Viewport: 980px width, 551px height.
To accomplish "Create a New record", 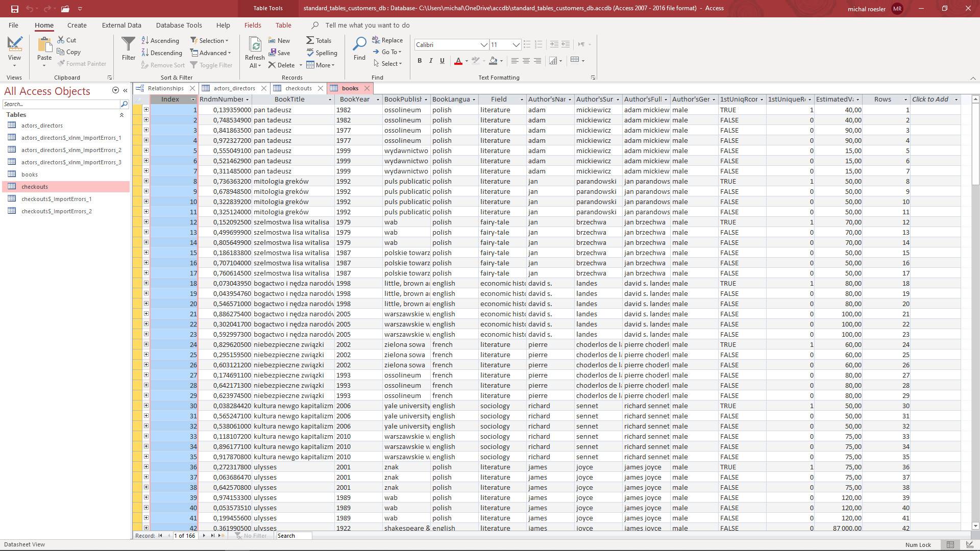I will 279,40.
